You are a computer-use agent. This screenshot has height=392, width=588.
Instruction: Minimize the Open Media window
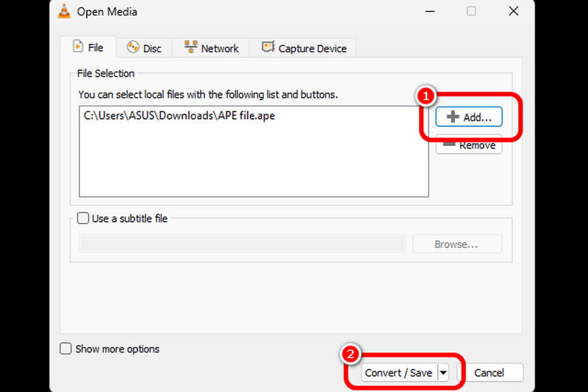pos(430,11)
